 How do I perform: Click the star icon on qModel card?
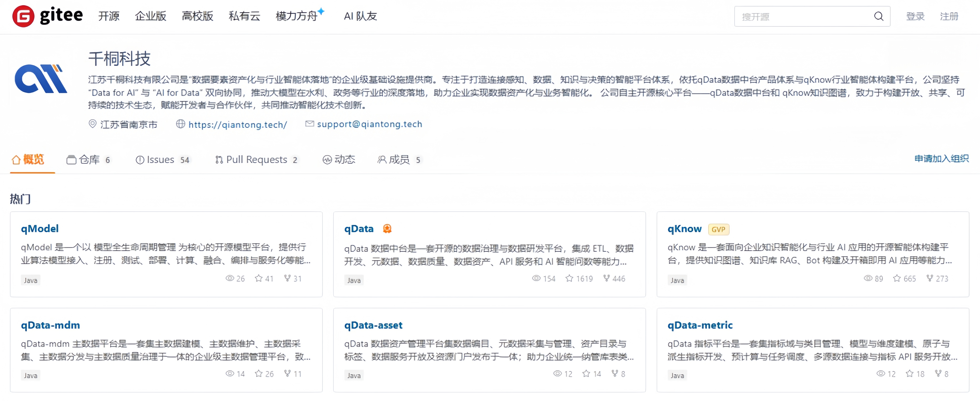[x=259, y=278]
